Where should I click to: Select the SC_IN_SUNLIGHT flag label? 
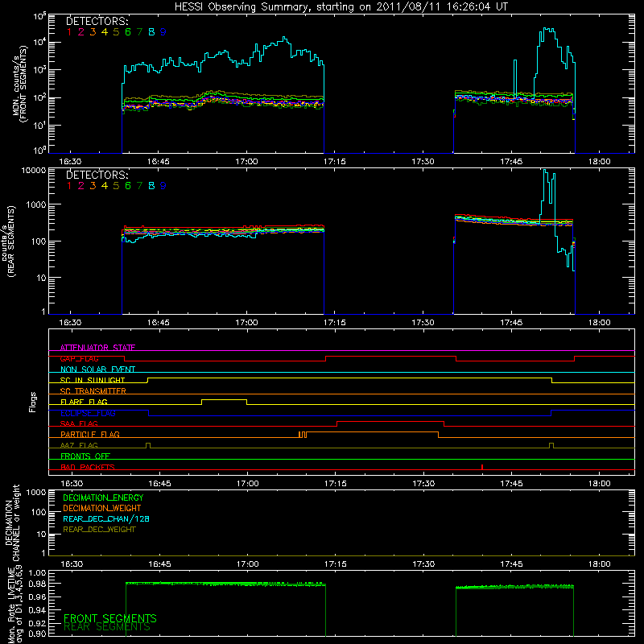[93, 380]
